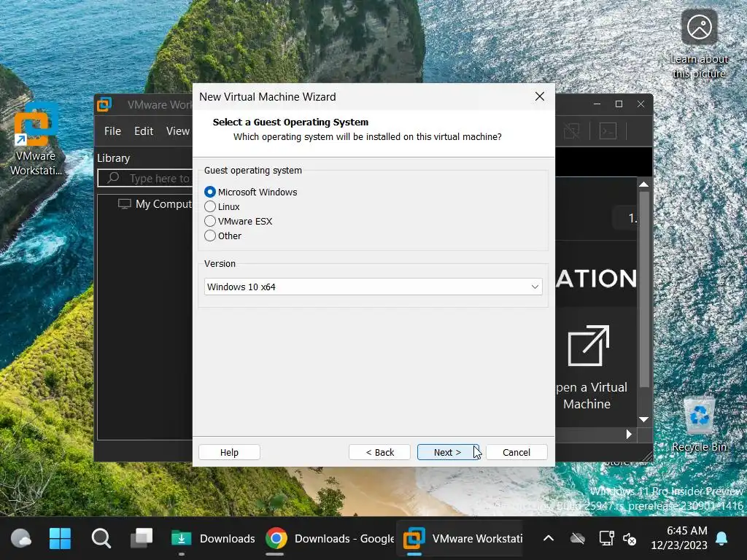Minimize the VMware Workstation window
Image resolution: width=747 pixels, height=560 pixels.
coord(597,104)
